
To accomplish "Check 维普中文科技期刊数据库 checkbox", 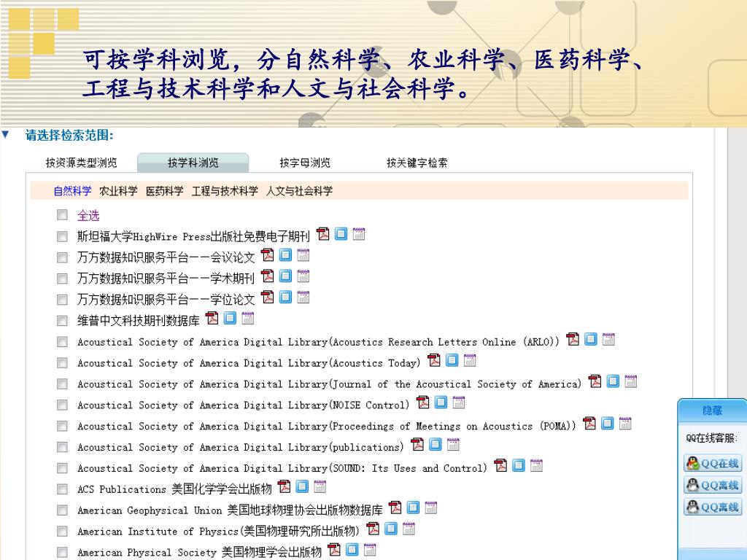I will point(63,321).
